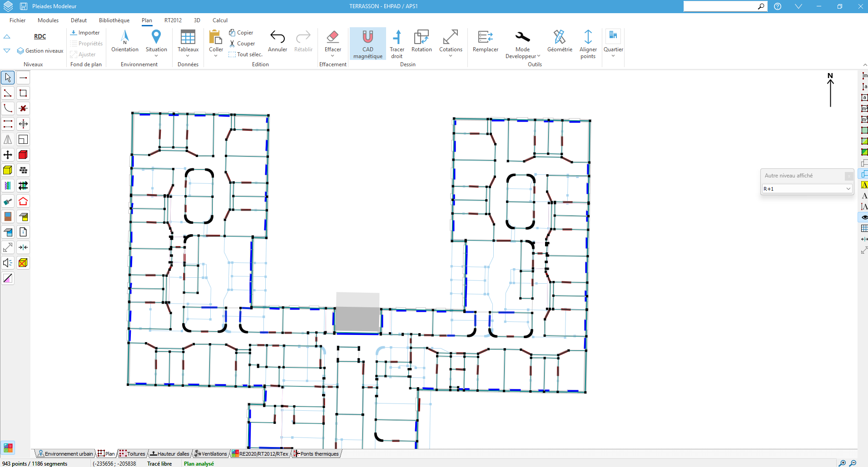Click the Importer button
Viewport: 868px width, 467px height.
click(85, 33)
